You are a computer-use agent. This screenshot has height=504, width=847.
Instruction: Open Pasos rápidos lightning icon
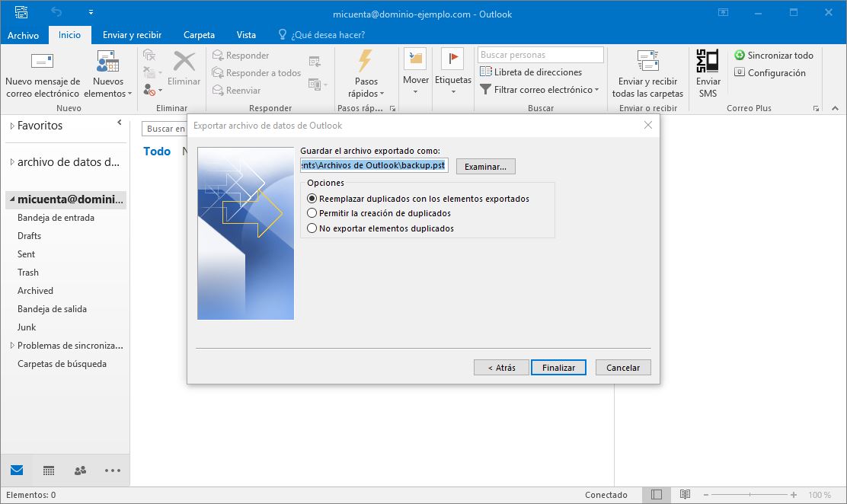coord(366,60)
